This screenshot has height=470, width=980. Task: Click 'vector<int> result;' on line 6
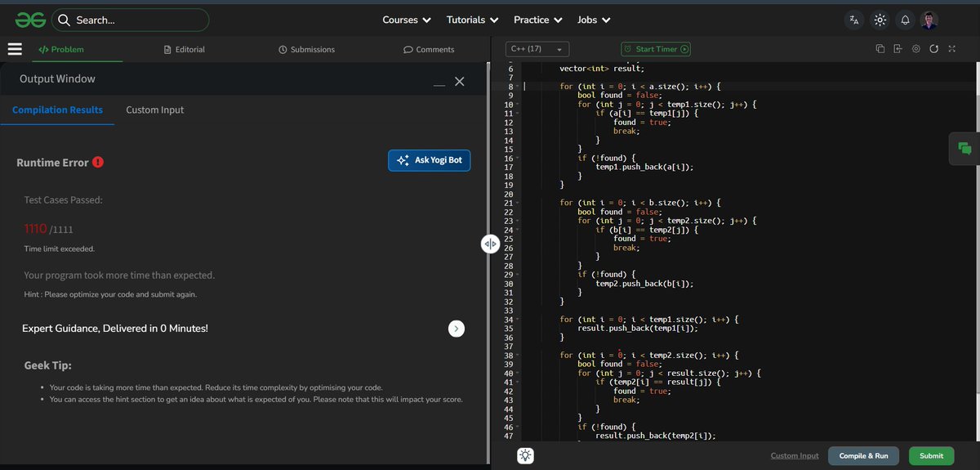tap(602, 69)
